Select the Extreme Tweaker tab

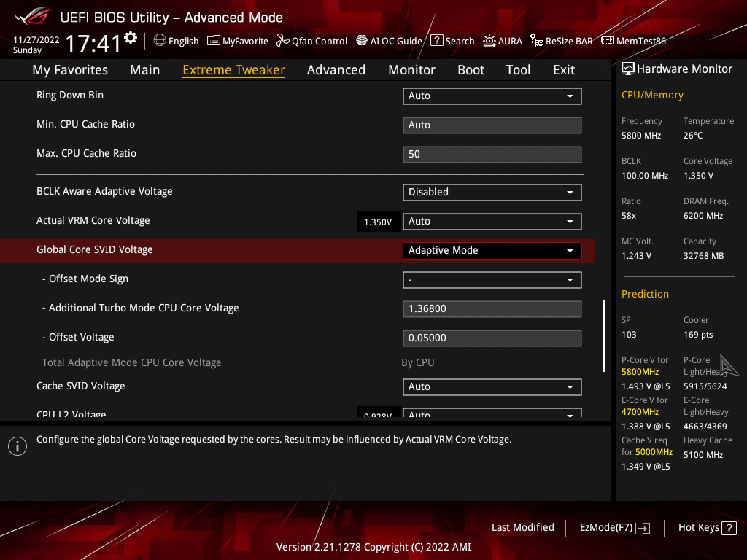234,70
